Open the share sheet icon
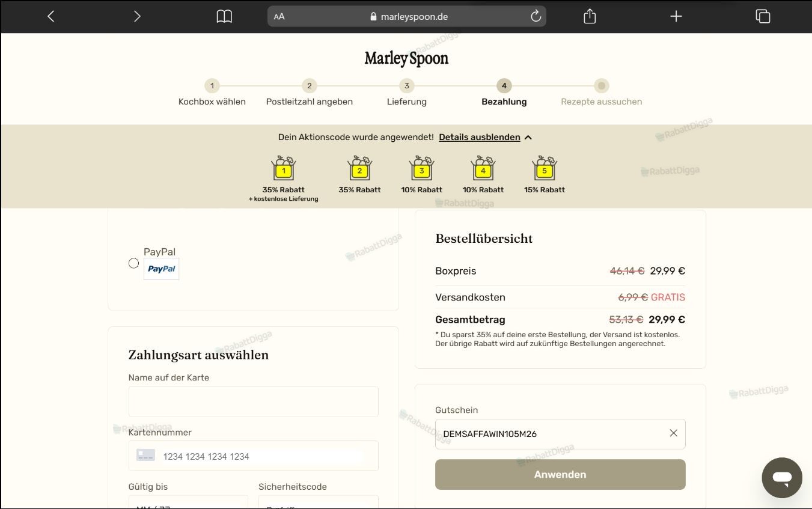Image resolution: width=812 pixels, height=509 pixels. [x=590, y=16]
